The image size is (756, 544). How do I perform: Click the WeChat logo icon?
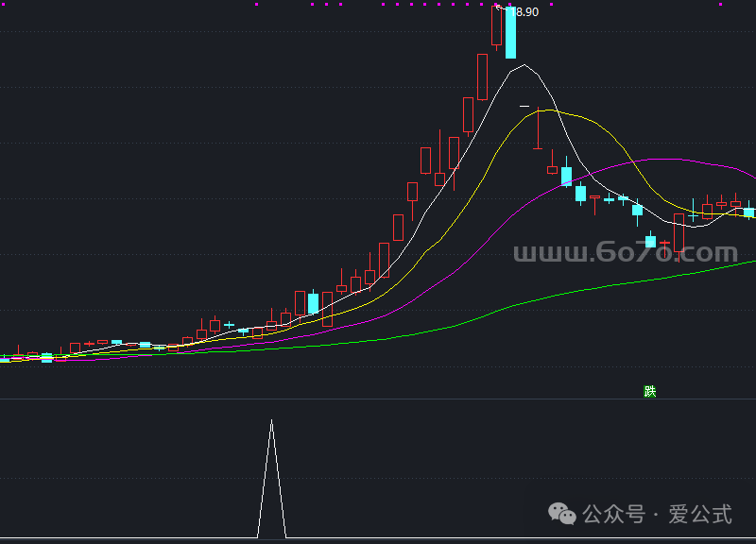click(x=564, y=515)
